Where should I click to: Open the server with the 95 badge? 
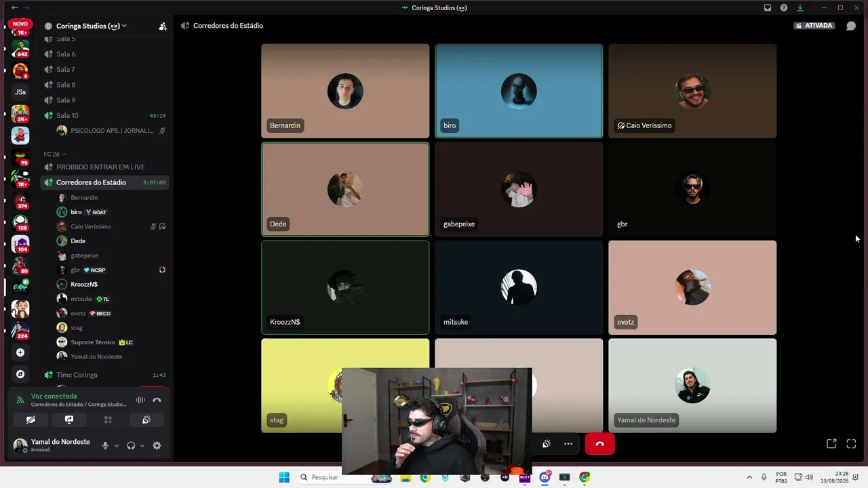coord(20,157)
